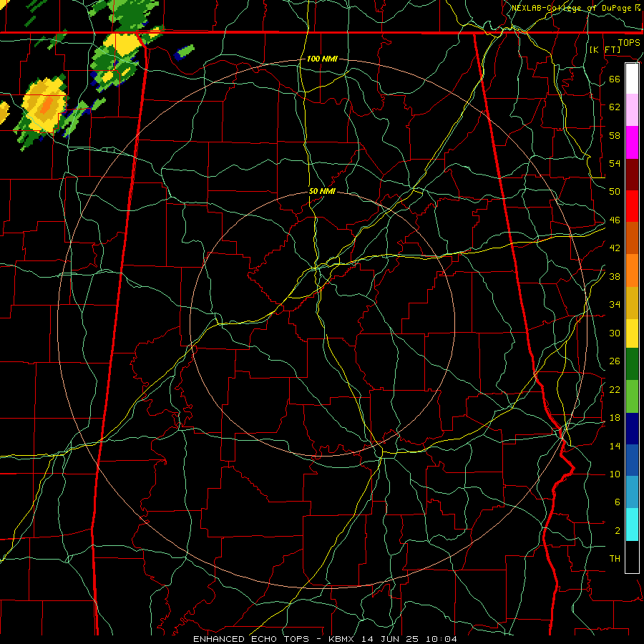Screen dimensions: 644x644
Task: Click the '50 NMI' range ring label
Action: (x=322, y=191)
